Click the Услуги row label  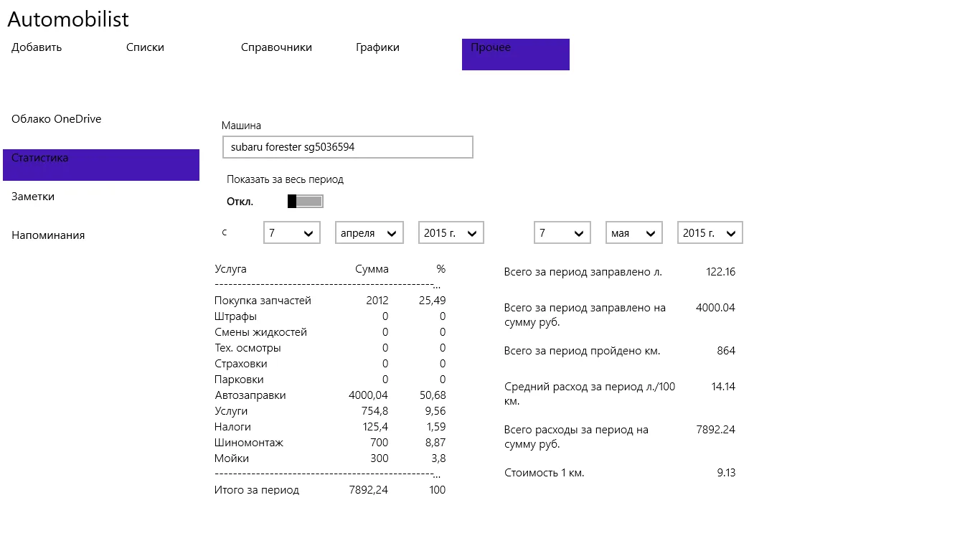231,411
